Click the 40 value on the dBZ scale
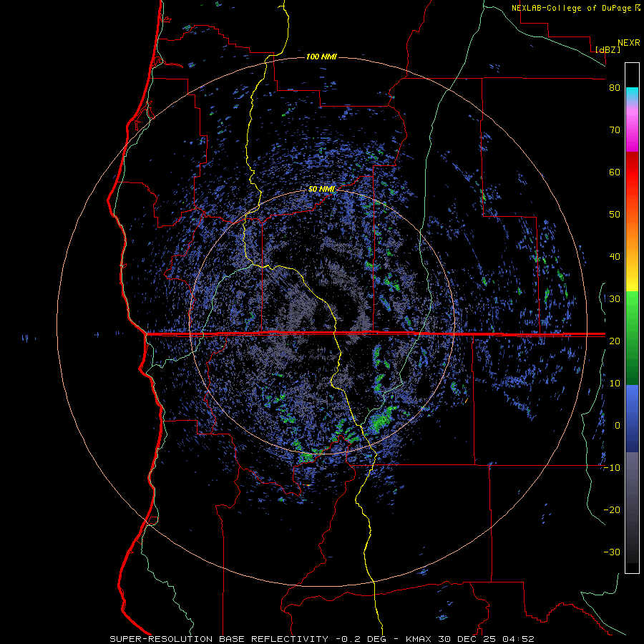Viewport: 644px width, 644px height. pos(615,257)
